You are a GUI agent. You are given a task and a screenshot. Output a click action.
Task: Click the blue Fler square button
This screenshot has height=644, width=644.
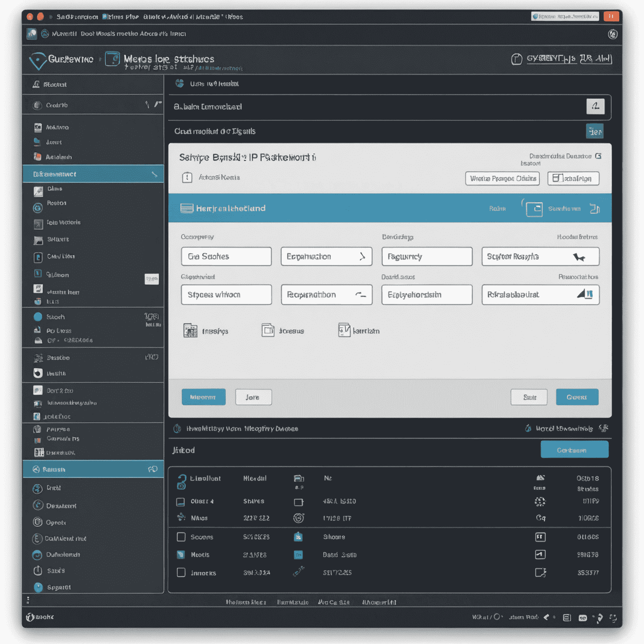point(595,131)
